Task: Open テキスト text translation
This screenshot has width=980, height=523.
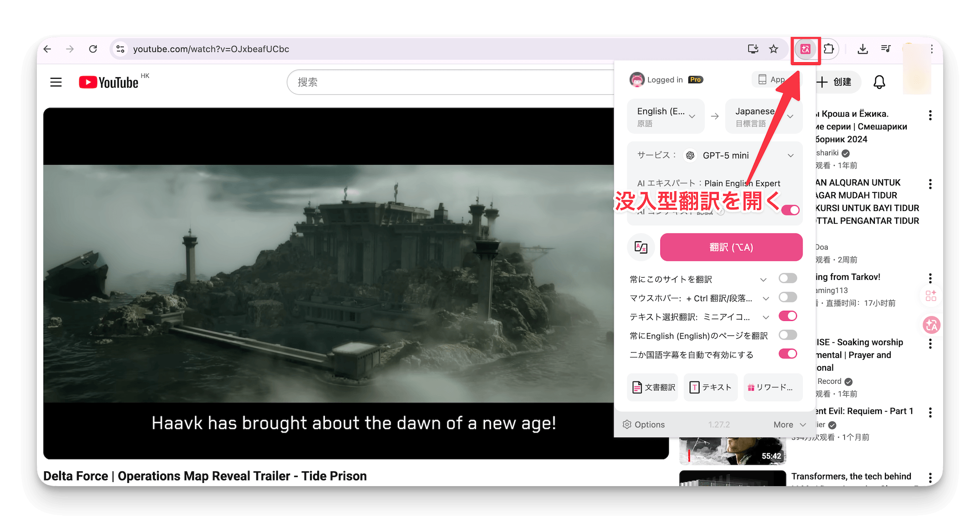Action: click(711, 387)
